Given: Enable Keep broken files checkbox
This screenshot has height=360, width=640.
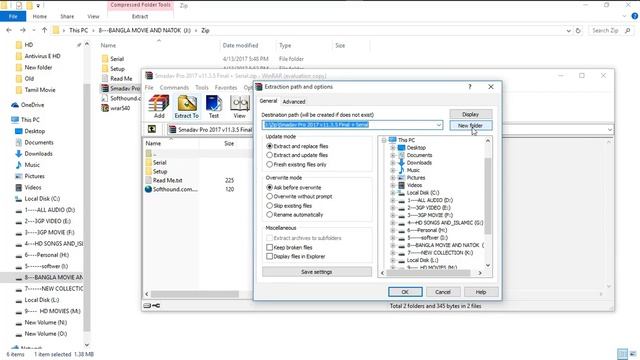Looking at the screenshot, I should (269, 247).
